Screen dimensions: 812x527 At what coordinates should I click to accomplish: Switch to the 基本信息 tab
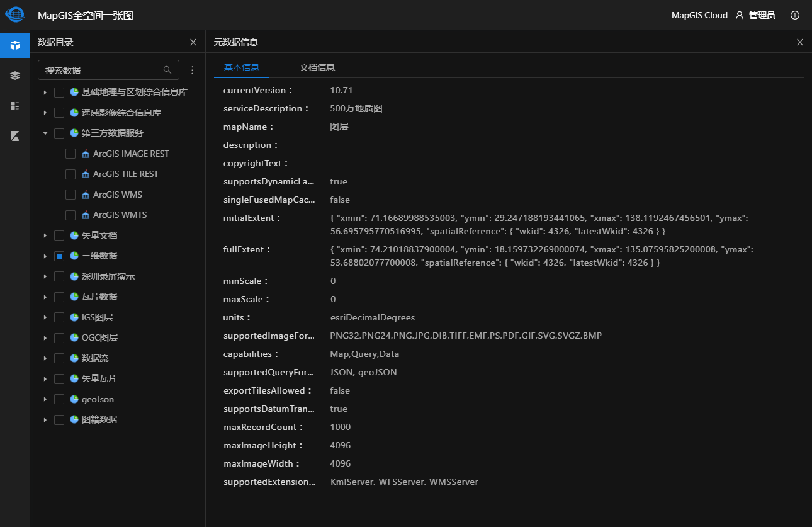point(242,67)
